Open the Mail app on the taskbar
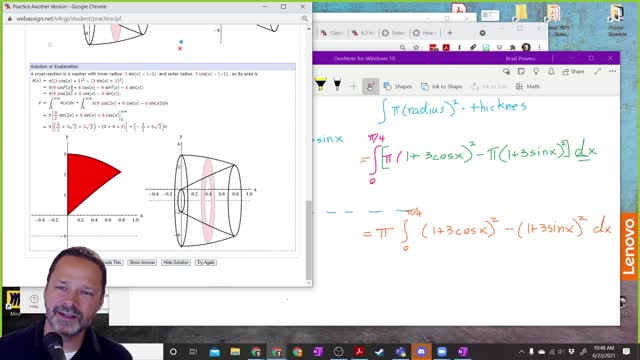Viewport: 640px width, 360px height. pos(214,351)
